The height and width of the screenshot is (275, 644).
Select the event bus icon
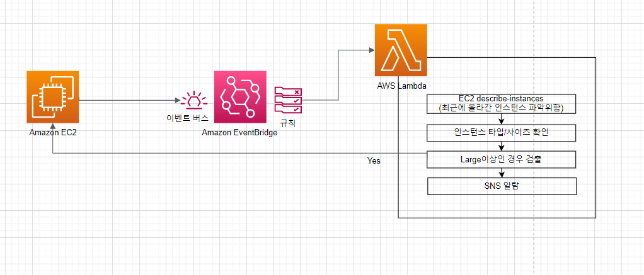point(194,100)
